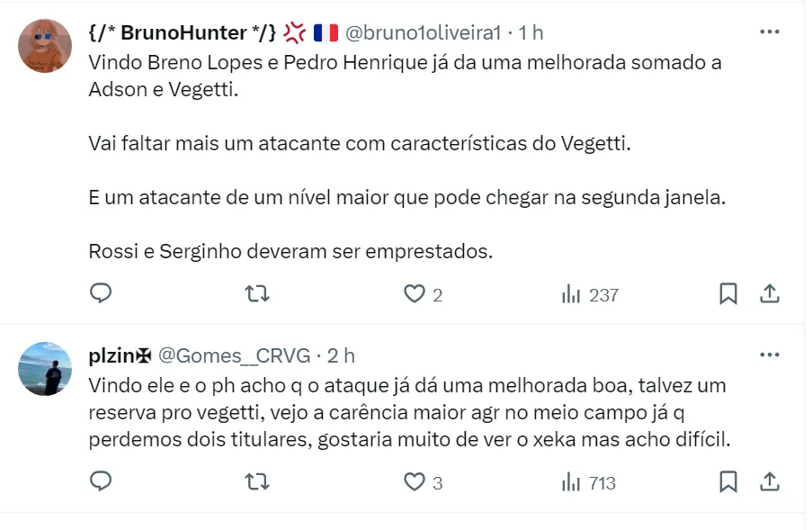Viewport: 812px width, 530px height.
Task: View analytics for BrunoHunter's tweet
Action: (590, 294)
